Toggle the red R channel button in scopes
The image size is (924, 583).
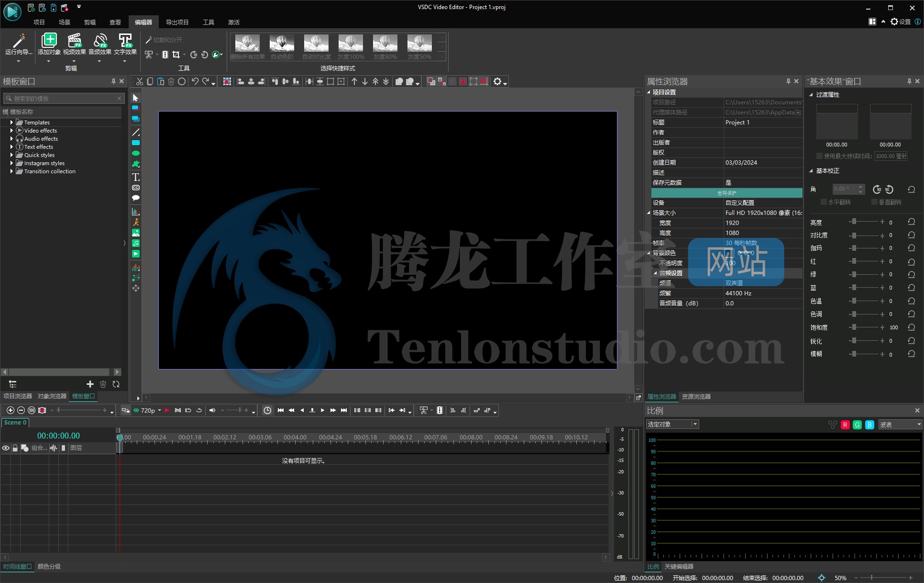click(845, 425)
